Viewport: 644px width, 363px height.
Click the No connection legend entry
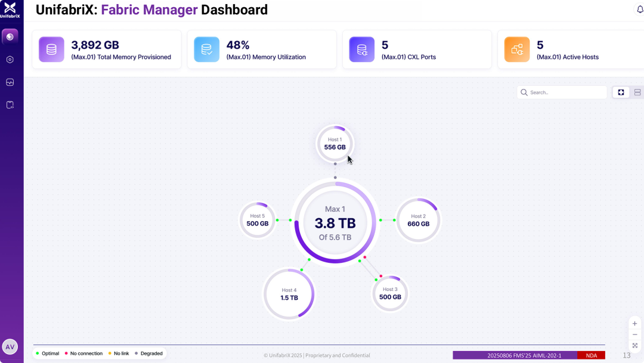[83, 353]
